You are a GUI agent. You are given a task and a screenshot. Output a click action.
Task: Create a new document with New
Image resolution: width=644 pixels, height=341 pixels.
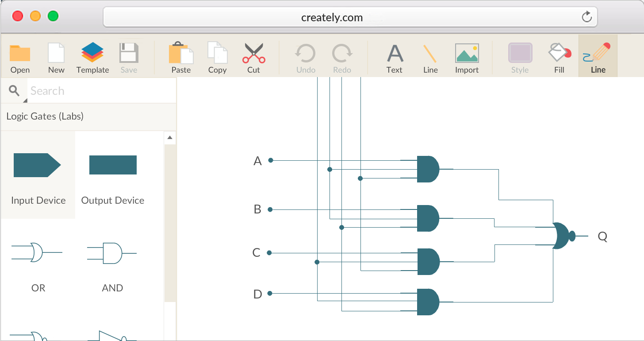pyautogui.click(x=56, y=53)
